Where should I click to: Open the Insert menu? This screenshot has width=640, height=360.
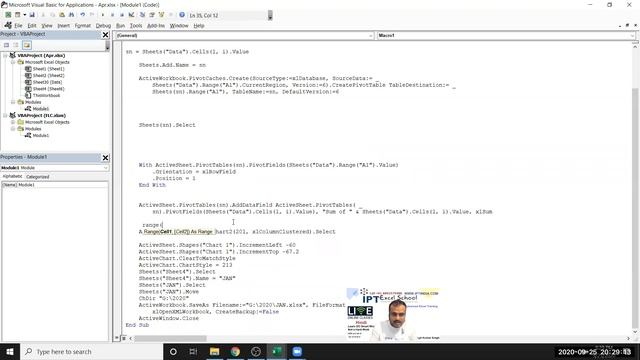[63, 25]
